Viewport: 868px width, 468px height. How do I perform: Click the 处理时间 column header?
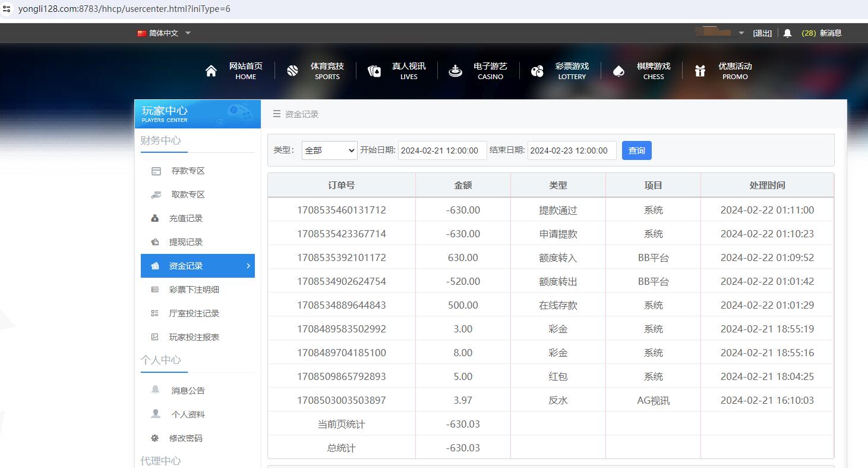(767, 185)
